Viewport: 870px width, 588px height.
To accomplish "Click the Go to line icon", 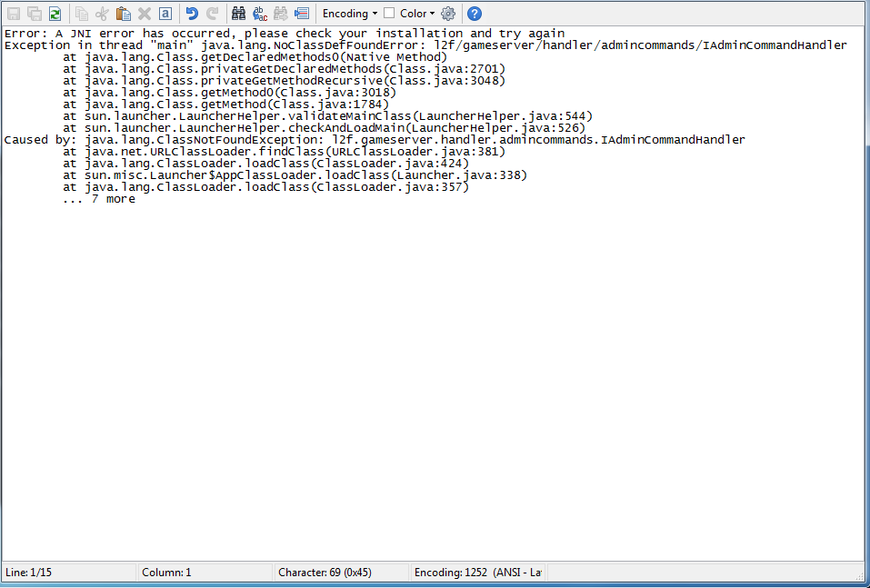I will click(302, 14).
